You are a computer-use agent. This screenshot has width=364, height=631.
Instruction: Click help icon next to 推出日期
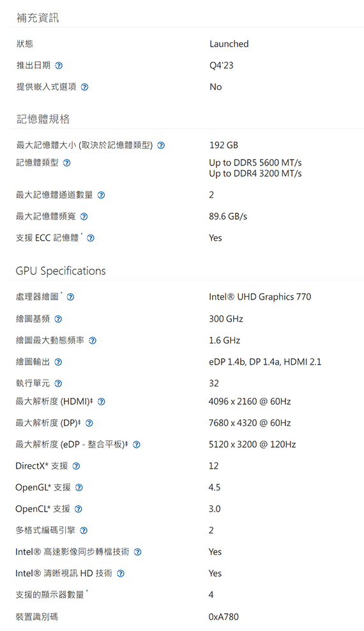(x=59, y=66)
